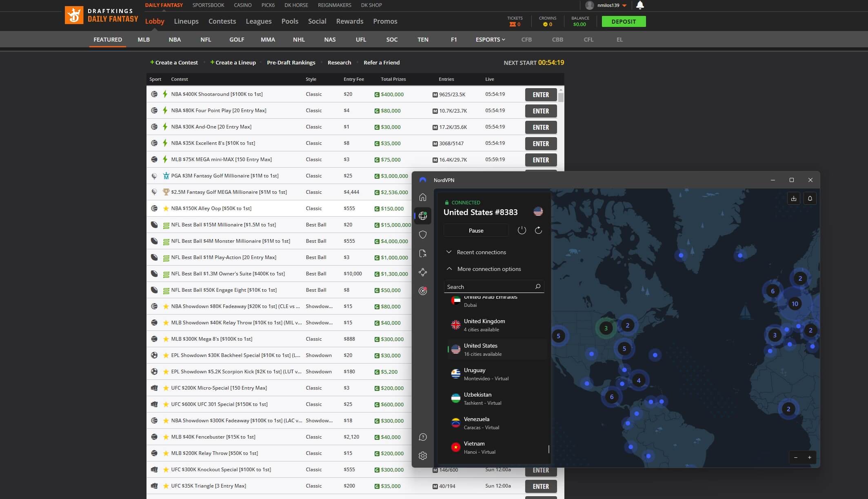Click the green DEPOSIT button
The image size is (868, 499).
624,22
